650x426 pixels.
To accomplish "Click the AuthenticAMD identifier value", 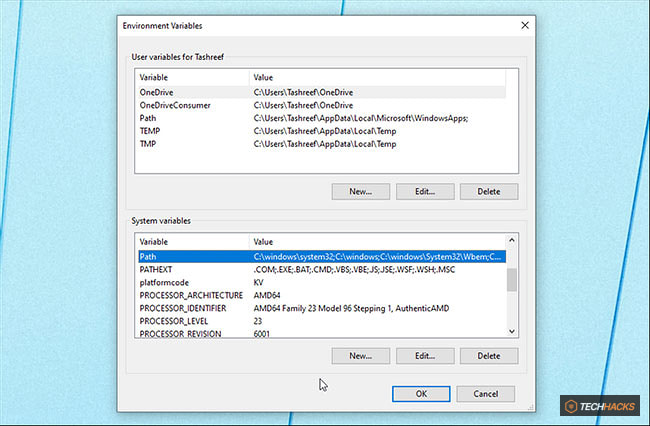I will (x=351, y=308).
